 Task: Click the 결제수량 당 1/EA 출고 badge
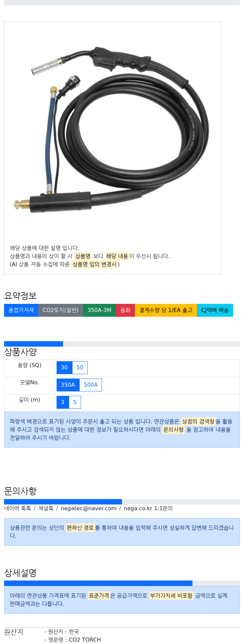[166, 310]
